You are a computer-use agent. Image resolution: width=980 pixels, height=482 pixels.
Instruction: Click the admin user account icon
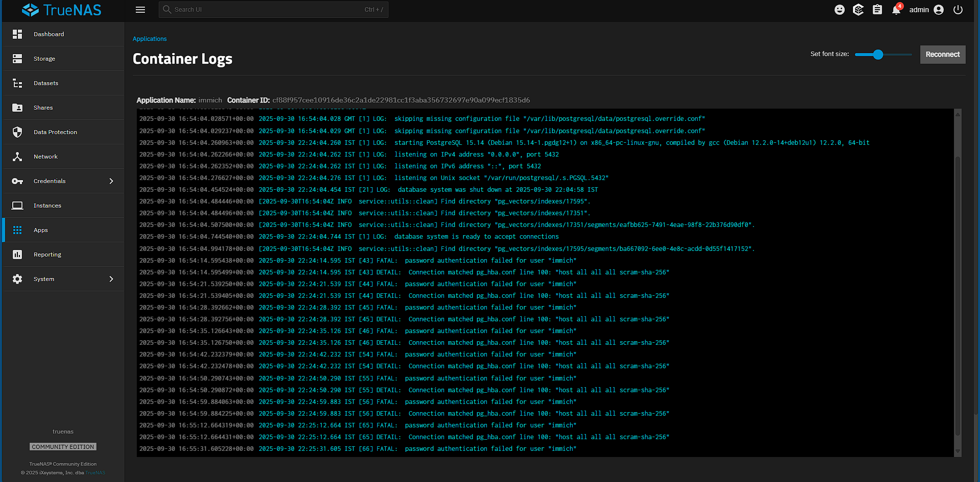939,10
